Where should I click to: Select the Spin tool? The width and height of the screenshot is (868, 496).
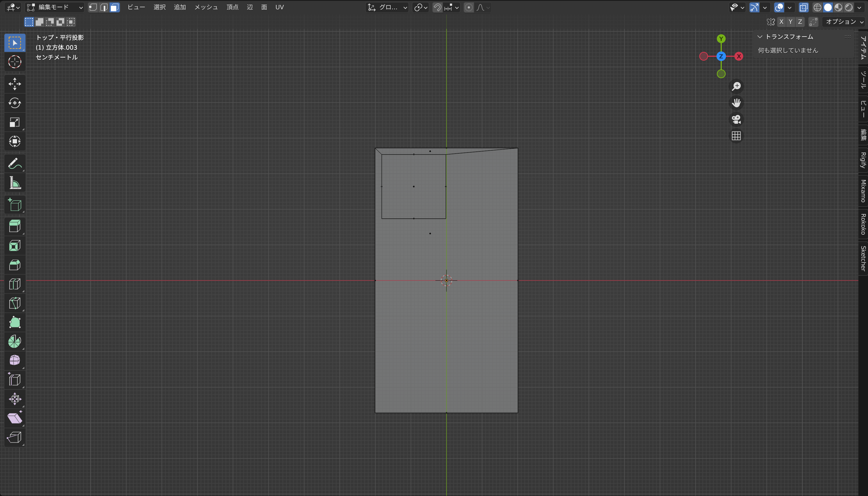click(x=15, y=341)
